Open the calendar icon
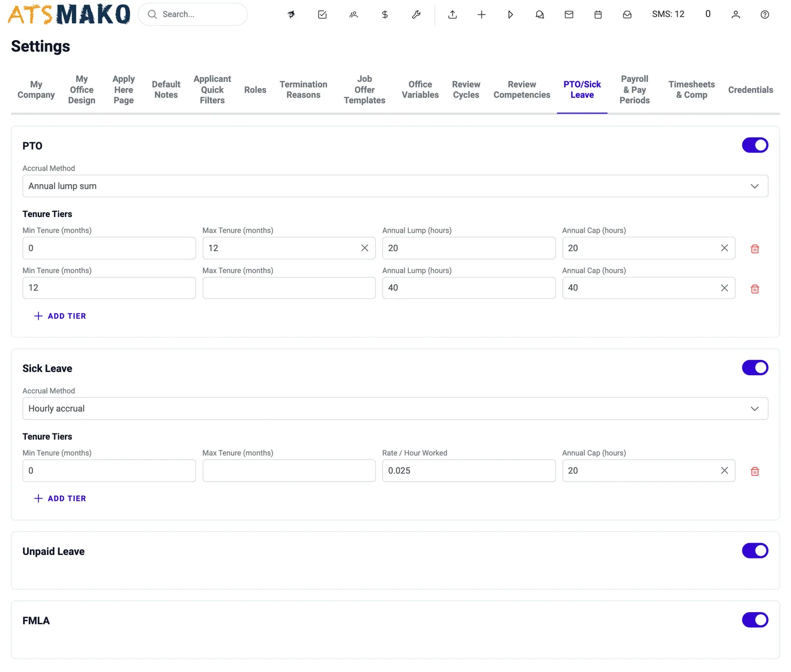Viewport: 791px width, 672px height. 598,15
